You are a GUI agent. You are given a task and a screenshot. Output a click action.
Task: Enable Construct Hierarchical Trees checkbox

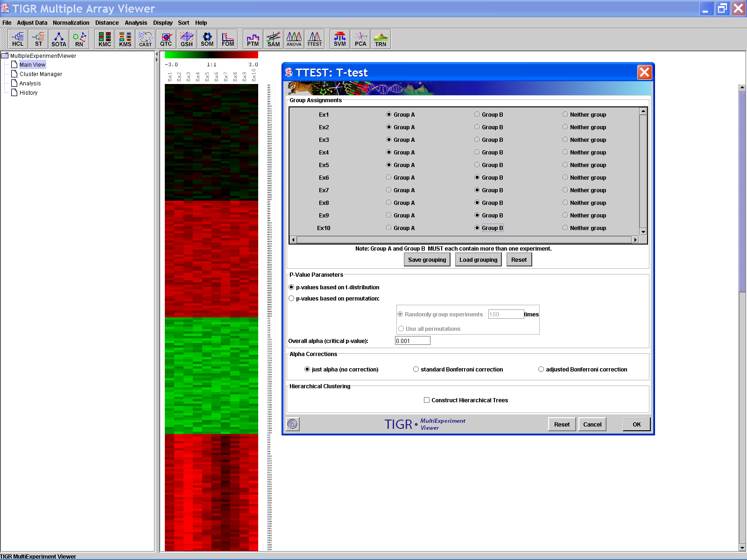(427, 400)
